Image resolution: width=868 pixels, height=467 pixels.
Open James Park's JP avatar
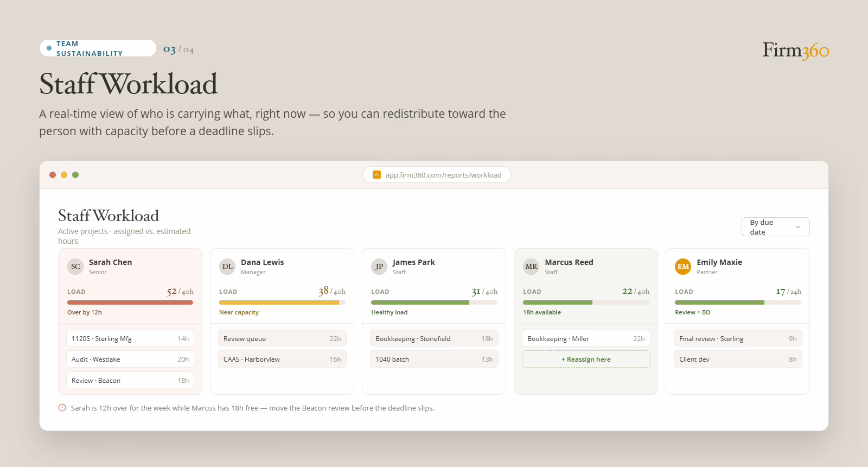[x=379, y=267]
